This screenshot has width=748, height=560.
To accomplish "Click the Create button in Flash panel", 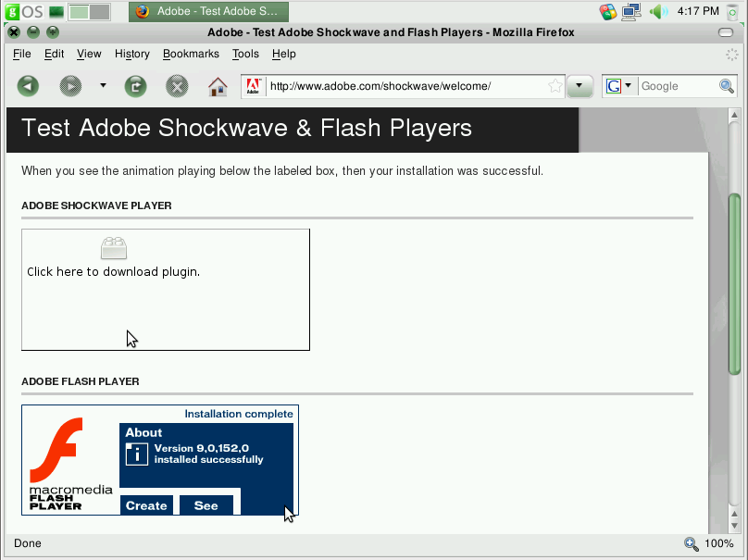I will [x=146, y=505].
